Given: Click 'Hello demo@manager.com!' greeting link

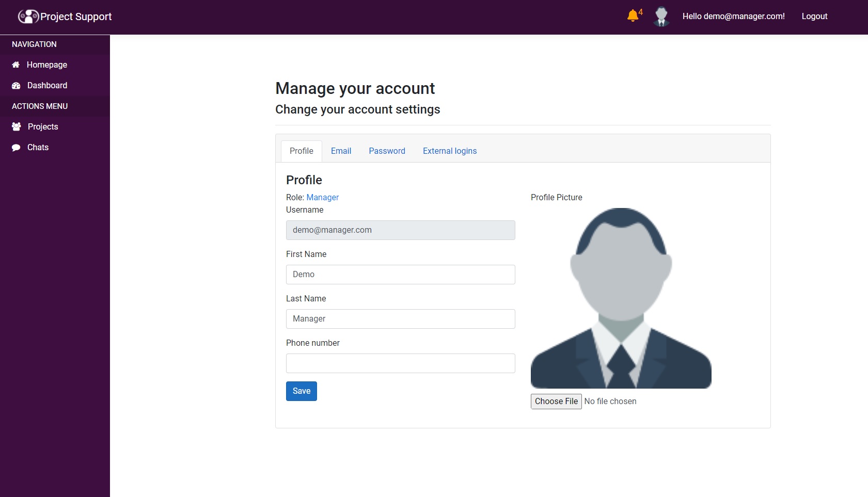Looking at the screenshot, I should coord(733,17).
